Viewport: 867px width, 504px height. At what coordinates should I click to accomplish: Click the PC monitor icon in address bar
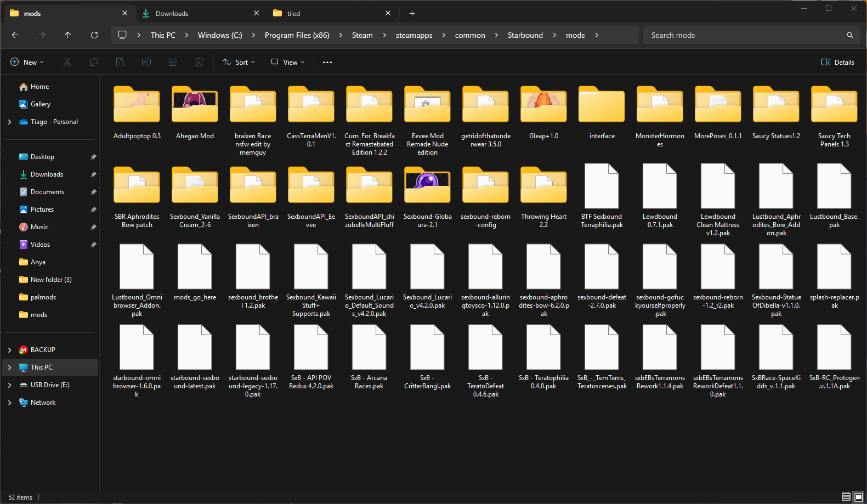pos(122,35)
